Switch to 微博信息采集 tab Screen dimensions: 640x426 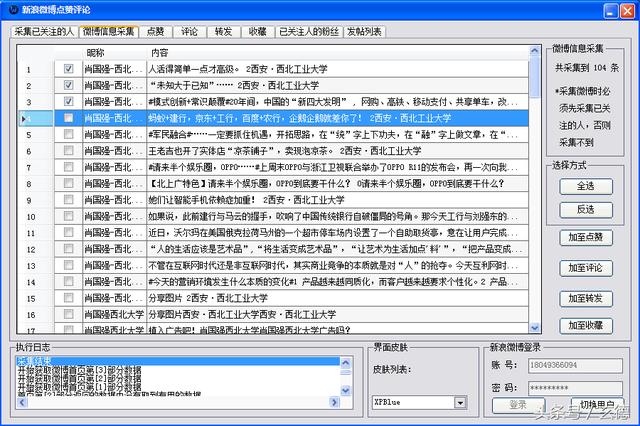point(109,31)
